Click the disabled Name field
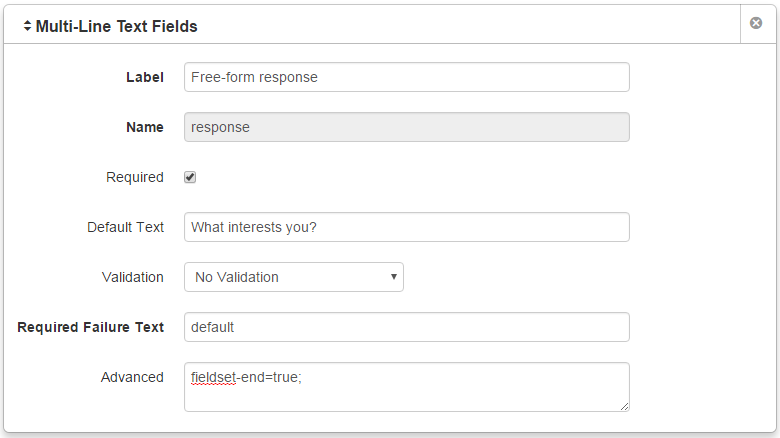The image size is (780, 438). pyautogui.click(x=406, y=127)
